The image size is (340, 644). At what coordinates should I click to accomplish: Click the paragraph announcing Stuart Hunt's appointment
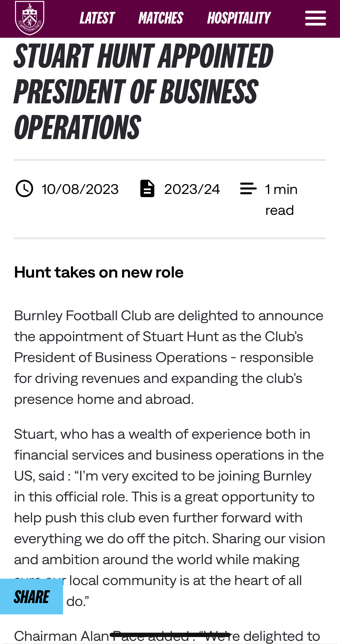click(x=169, y=357)
